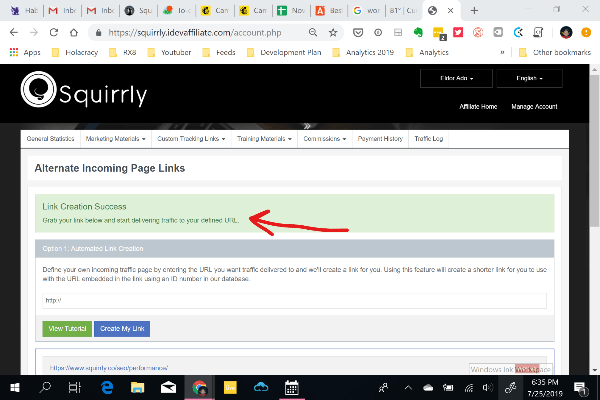Open Windows taskbar search
600x400 pixels.
[x=45, y=388]
